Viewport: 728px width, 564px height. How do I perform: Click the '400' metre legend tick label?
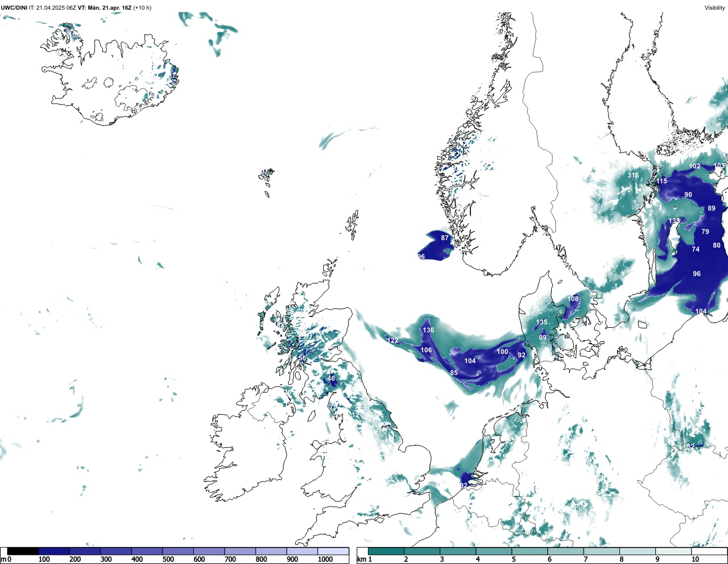pyautogui.click(x=137, y=559)
